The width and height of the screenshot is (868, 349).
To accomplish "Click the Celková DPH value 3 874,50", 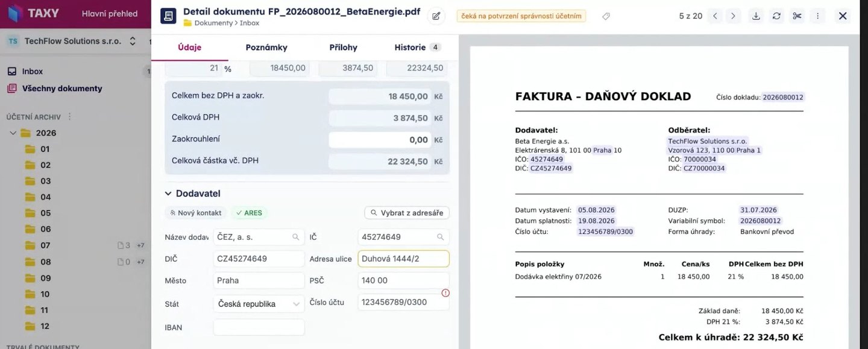I will tap(380, 118).
